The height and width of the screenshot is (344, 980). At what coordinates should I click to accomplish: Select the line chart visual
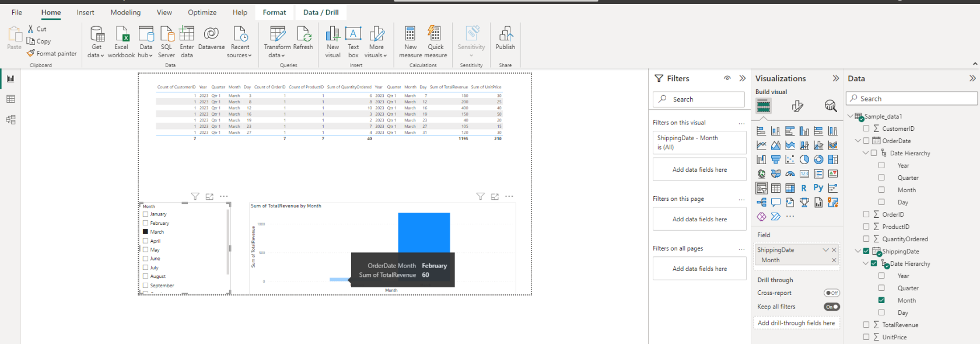tap(761, 145)
